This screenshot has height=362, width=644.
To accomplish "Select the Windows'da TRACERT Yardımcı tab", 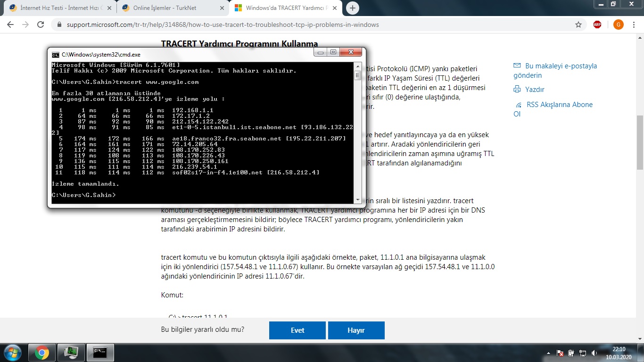I will (x=287, y=8).
